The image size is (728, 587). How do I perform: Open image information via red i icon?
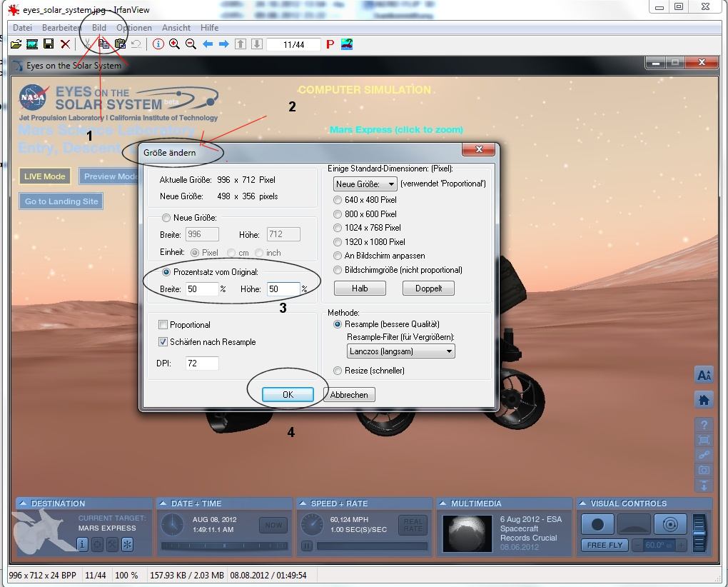158,44
